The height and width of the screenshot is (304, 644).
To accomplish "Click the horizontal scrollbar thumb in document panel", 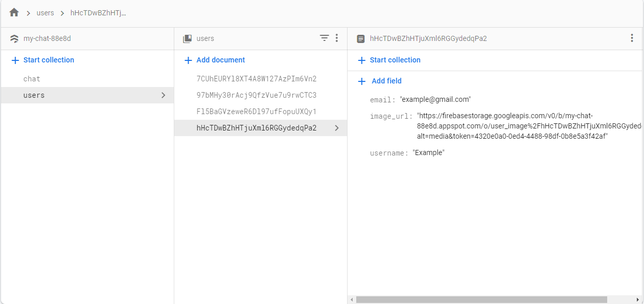I will pyautogui.click(x=481, y=299).
